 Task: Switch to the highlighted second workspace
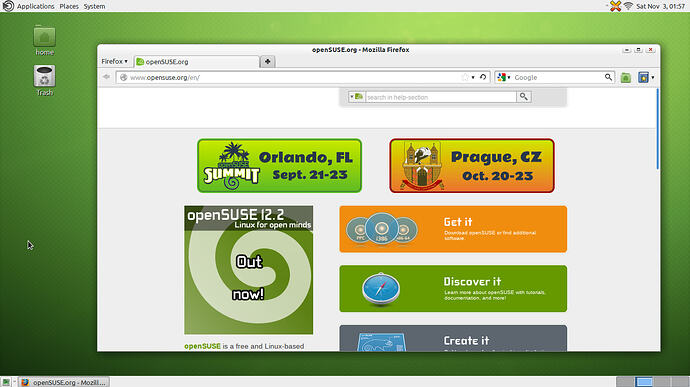(644, 382)
